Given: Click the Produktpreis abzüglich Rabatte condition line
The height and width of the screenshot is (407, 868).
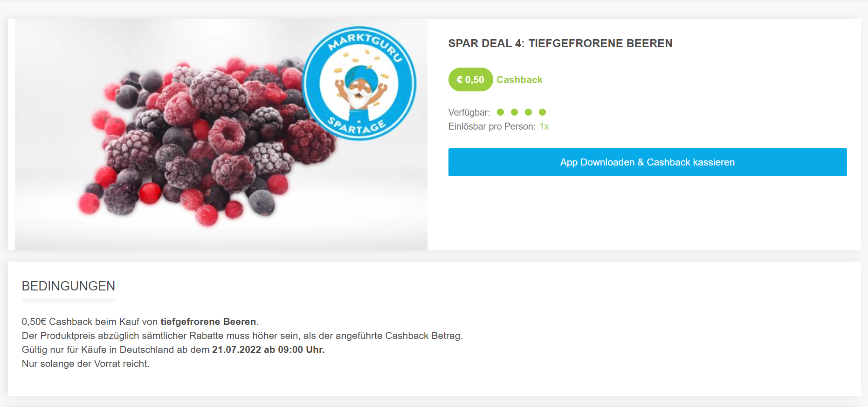Looking at the screenshot, I should tap(242, 336).
